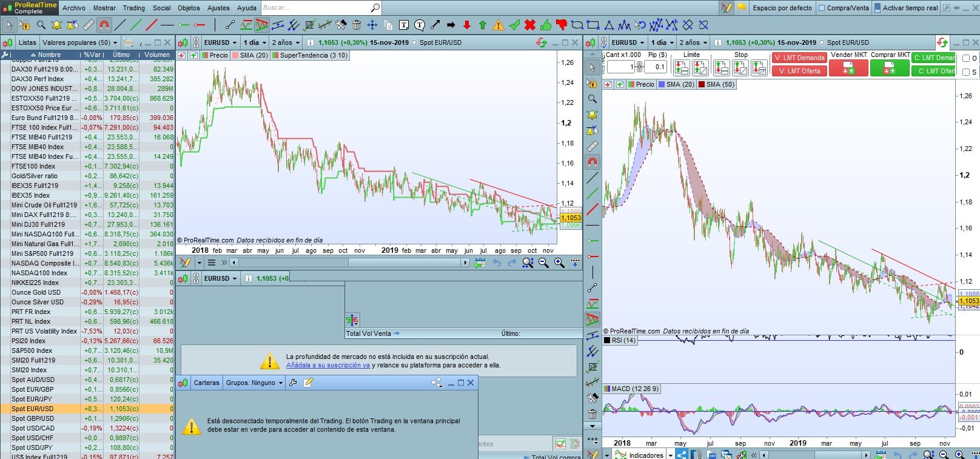Select the red diagonal line drawing tool
This screenshot has width=980, height=459.
point(152,25)
